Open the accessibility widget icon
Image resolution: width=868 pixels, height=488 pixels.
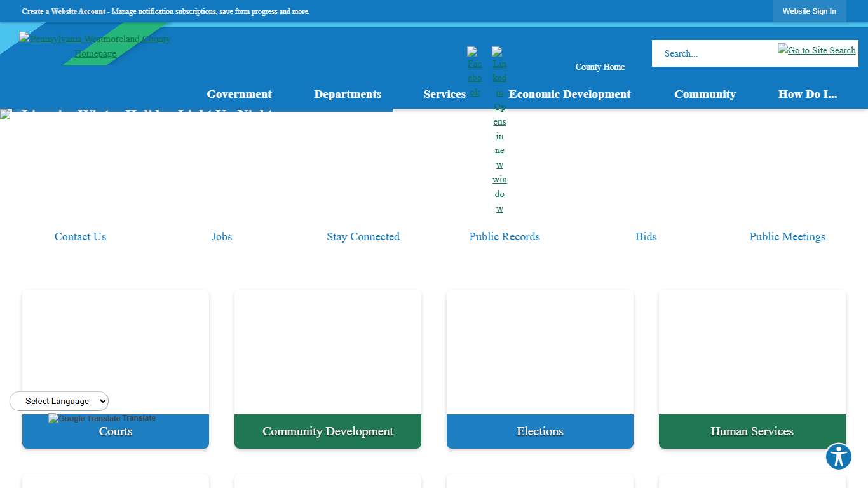(x=838, y=456)
